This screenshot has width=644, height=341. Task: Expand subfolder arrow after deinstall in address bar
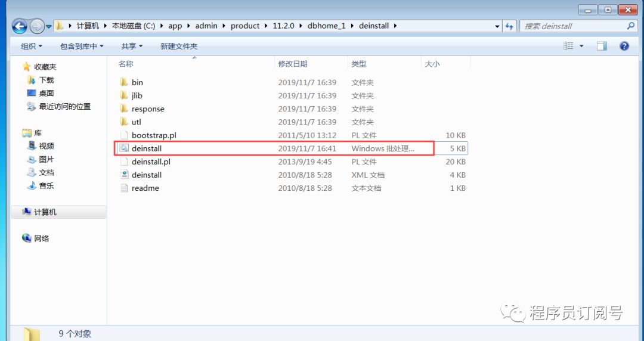click(x=395, y=26)
